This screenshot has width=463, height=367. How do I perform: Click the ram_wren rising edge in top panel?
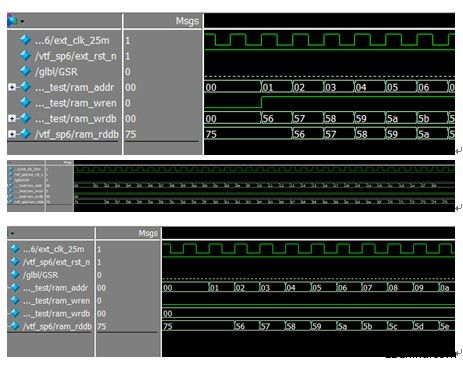(x=262, y=102)
